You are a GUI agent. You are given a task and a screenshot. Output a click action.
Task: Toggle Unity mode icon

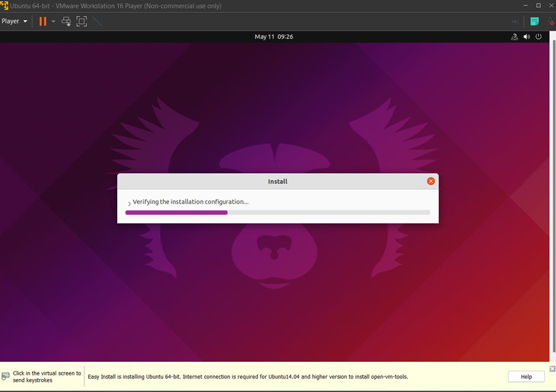pyautogui.click(x=97, y=21)
